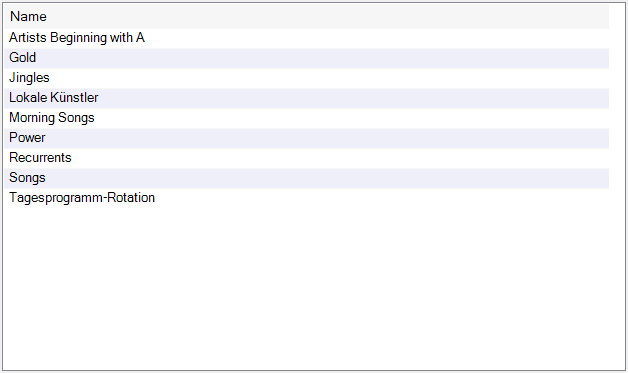Select the Tagesprogramm-Rotation entry
The image size is (628, 373).
click(307, 198)
